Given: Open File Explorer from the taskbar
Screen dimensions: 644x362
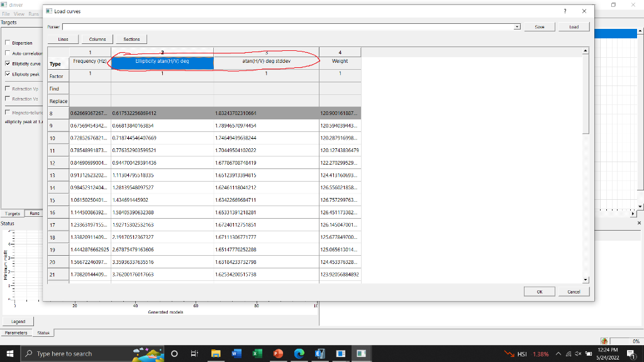Looking at the screenshot, I should pos(216,353).
